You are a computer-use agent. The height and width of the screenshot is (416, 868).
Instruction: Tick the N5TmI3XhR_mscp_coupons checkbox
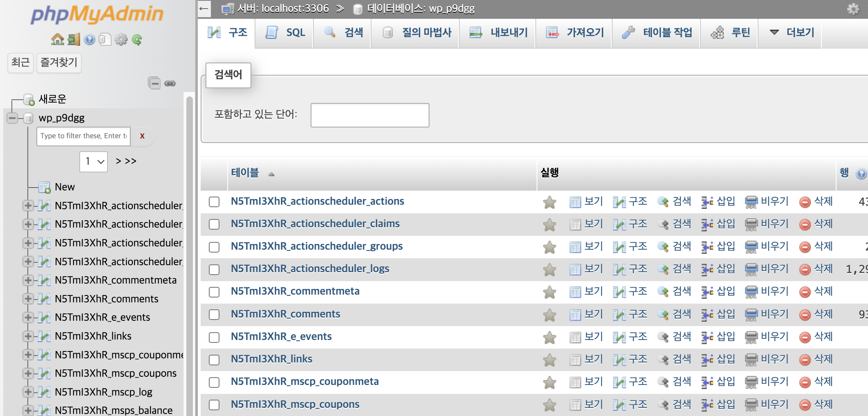point(214,405)
